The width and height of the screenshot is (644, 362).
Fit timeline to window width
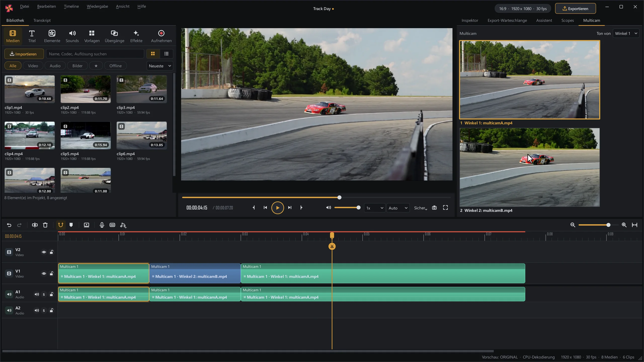coord(635,225)
